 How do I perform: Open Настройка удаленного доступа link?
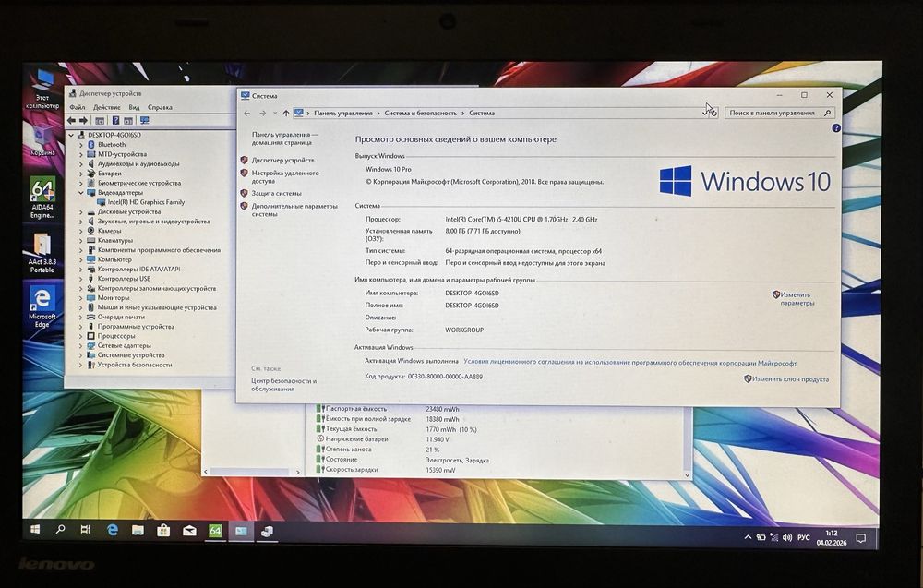pos(285,176)
